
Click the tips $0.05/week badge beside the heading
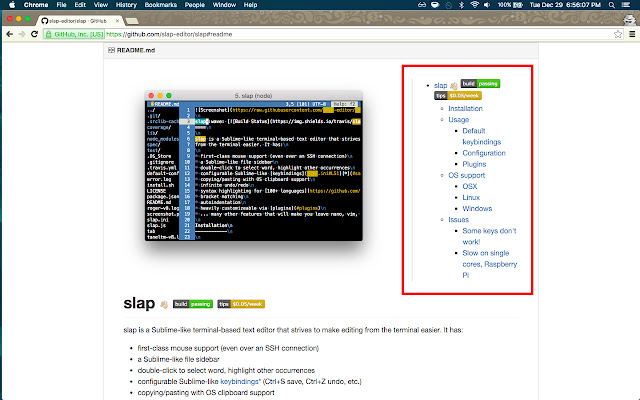pos(241,304)
